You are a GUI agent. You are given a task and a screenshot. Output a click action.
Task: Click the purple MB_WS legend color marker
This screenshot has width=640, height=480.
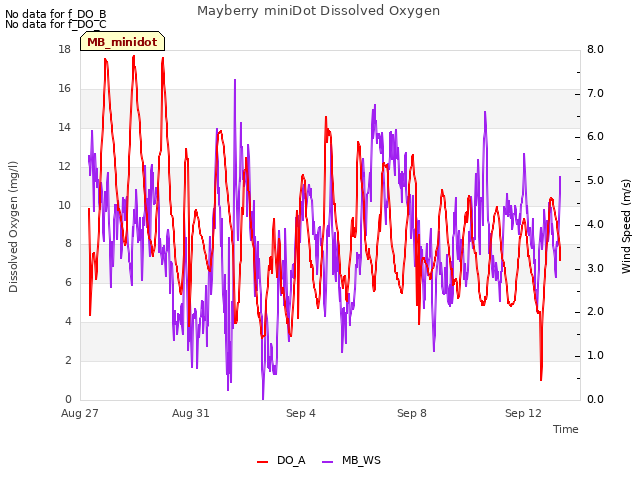[x=328, y=461]
